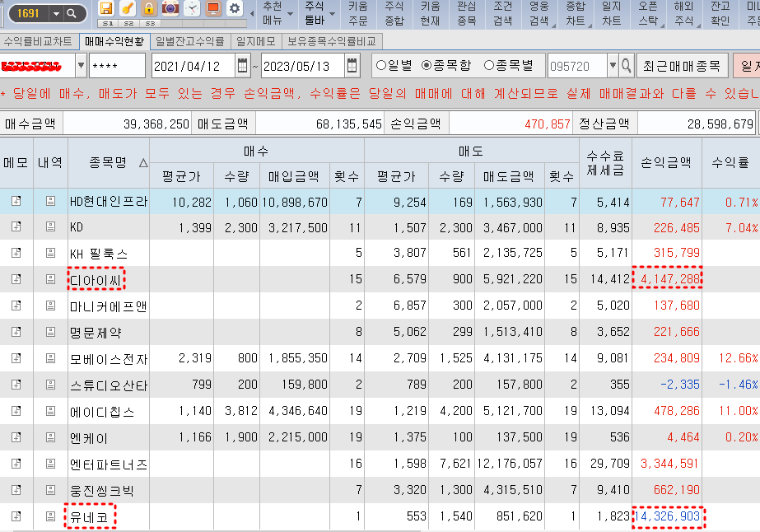
Task: Select the S2 screen slot
Action: point(128,23)
